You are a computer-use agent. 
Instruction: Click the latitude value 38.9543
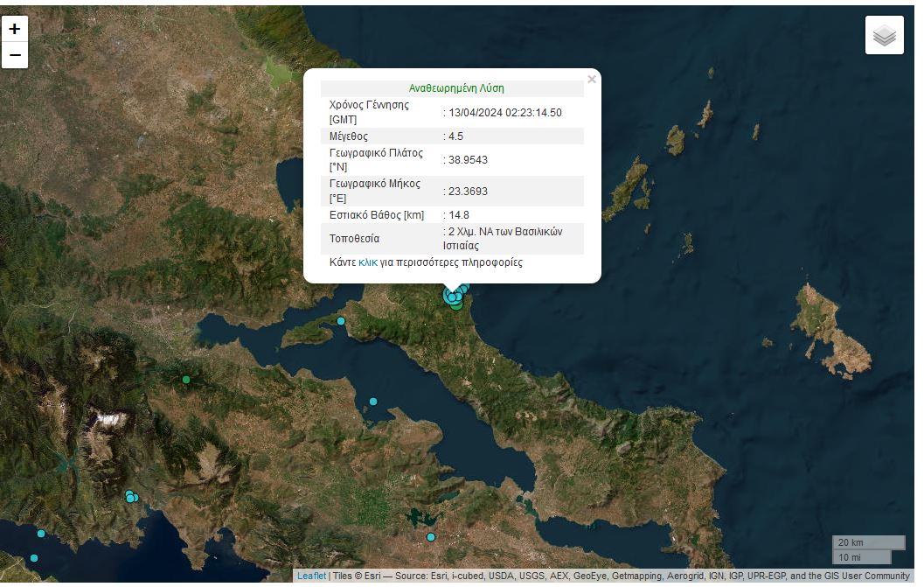[x=469, y=160]
